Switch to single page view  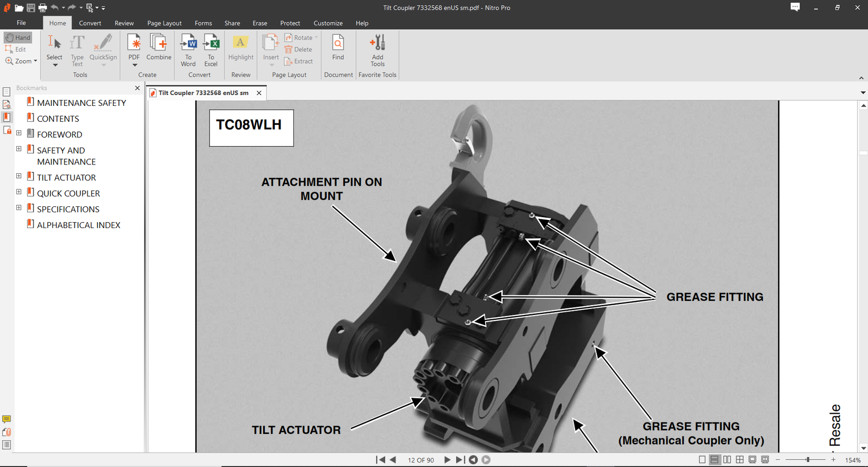(702, 459)
